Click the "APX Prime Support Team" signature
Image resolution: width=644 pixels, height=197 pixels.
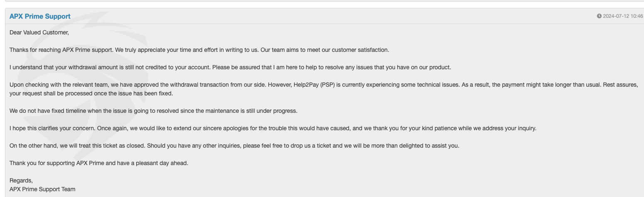[42, 189]
